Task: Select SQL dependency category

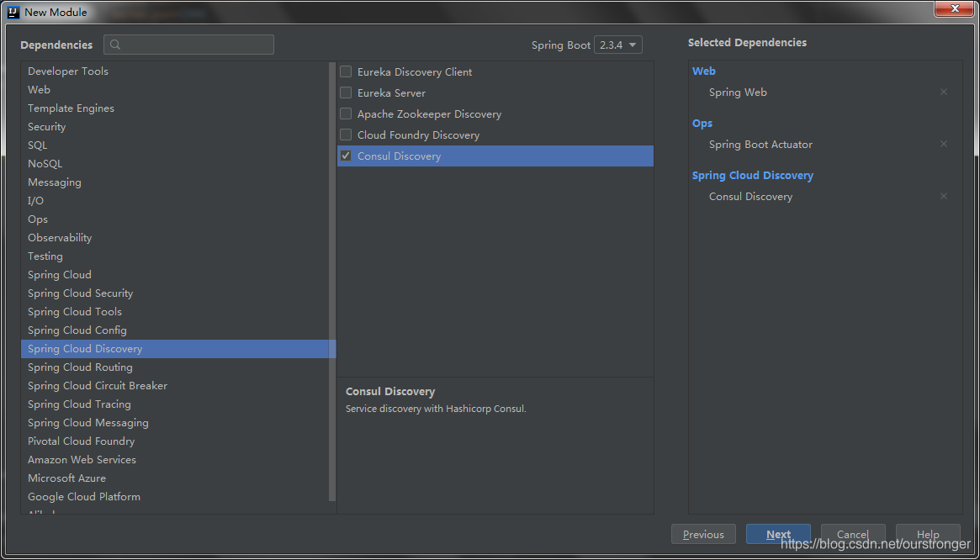Action: tap(175, 145)
